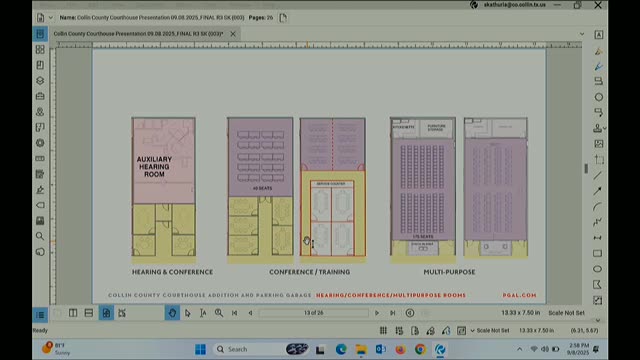Toggle Snap to Markup in status bar
This screenshot has height=360, width=640.
(430, 331)
